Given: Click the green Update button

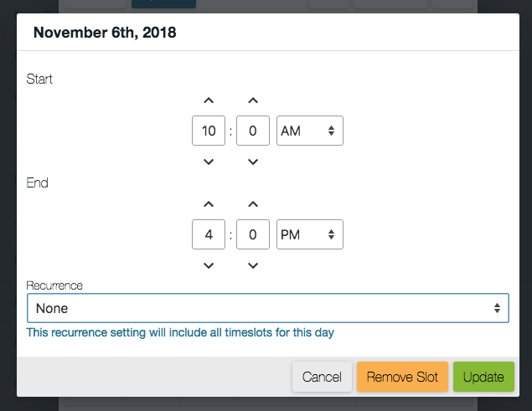Looking at the screenshot, I should pos(483,377).
